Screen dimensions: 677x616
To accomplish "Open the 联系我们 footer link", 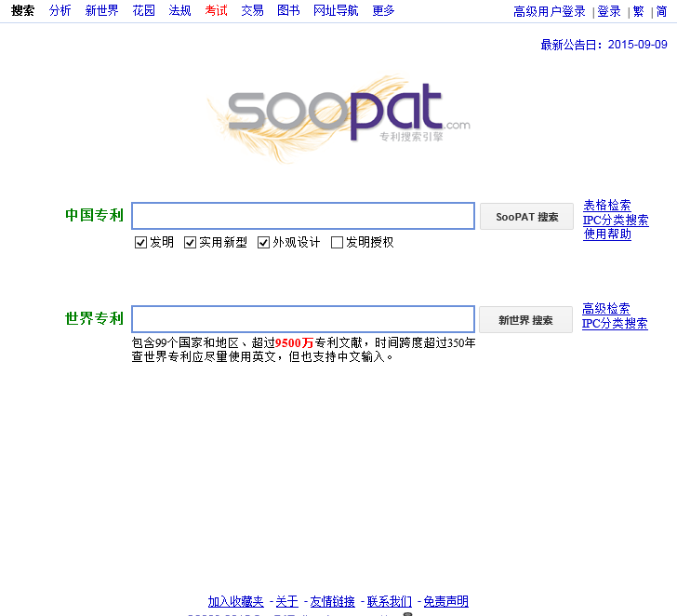I will pos(390,601).
